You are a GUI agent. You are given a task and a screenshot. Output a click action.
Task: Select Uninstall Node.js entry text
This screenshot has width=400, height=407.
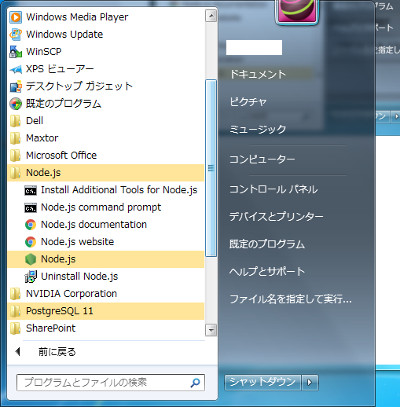tap(79, 277)
